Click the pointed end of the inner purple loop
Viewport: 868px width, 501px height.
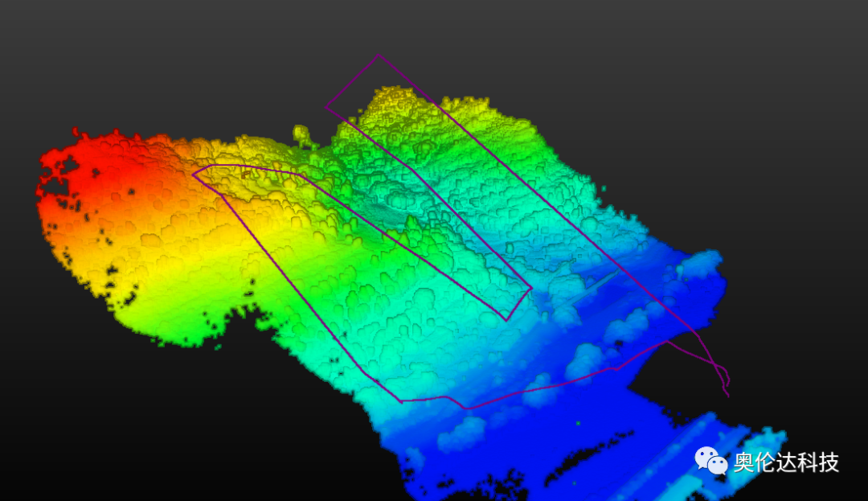coord(530,288)
